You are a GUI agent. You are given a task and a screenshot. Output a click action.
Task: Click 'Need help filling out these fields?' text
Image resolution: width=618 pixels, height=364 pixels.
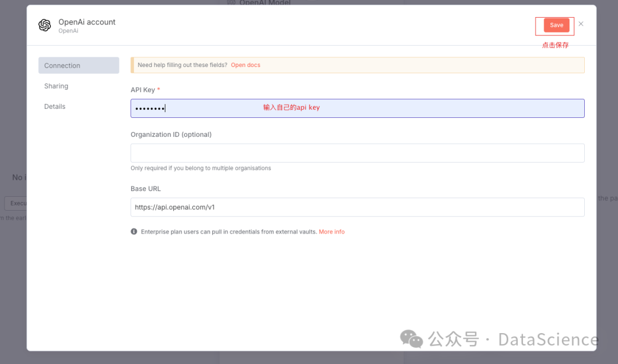pos(183,65)
